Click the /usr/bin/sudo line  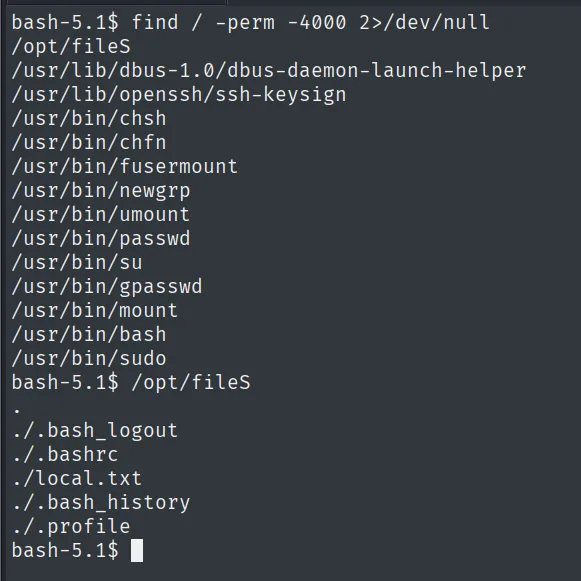(x=89, y=359)
